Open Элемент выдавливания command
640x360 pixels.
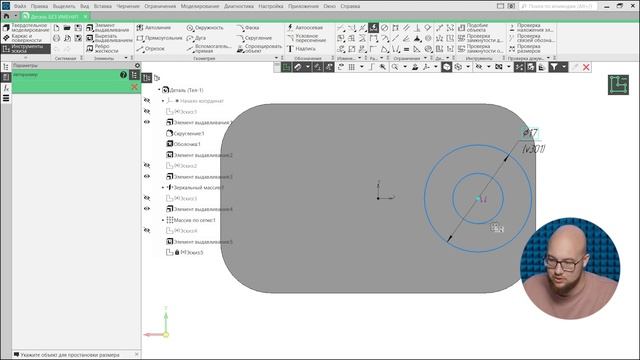coord(108,28)
